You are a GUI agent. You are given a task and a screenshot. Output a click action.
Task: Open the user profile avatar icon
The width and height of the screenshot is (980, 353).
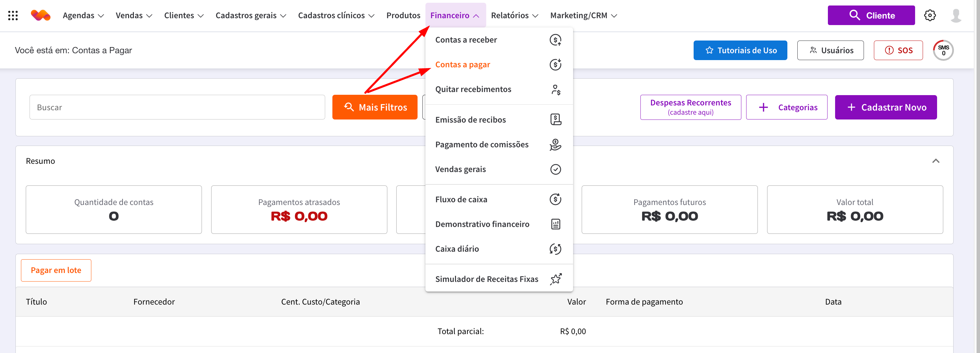pyautogui.click(x=956, y=15)
